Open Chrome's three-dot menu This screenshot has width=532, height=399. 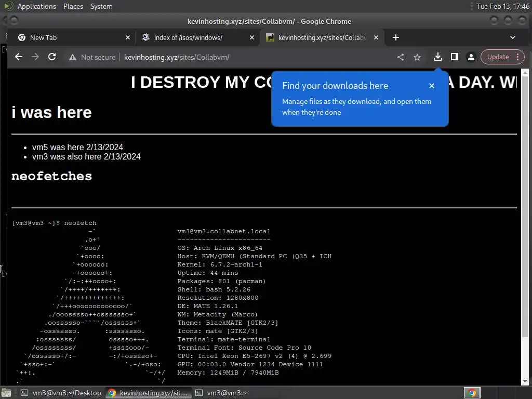pos(518,57)
